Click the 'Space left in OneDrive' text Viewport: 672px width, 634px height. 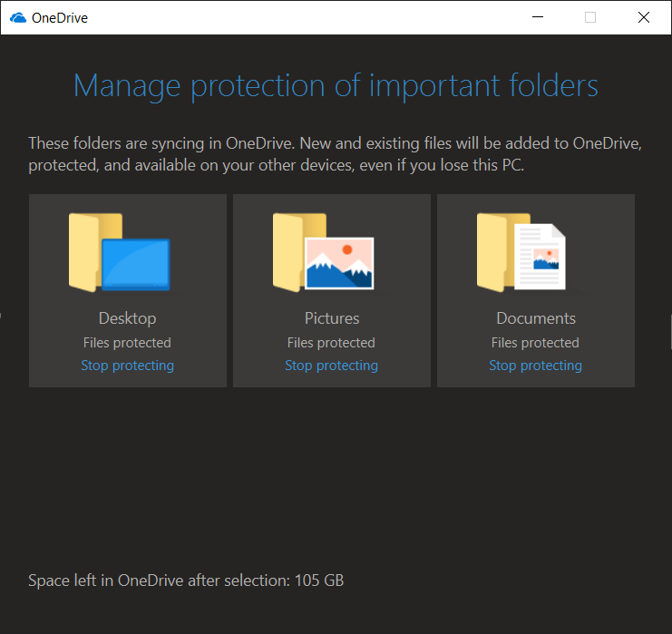tap(186, 580)
